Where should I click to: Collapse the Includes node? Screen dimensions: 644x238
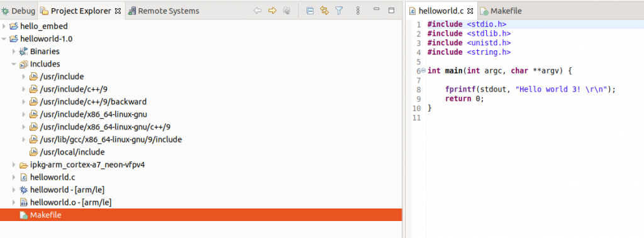click(14, 64)
